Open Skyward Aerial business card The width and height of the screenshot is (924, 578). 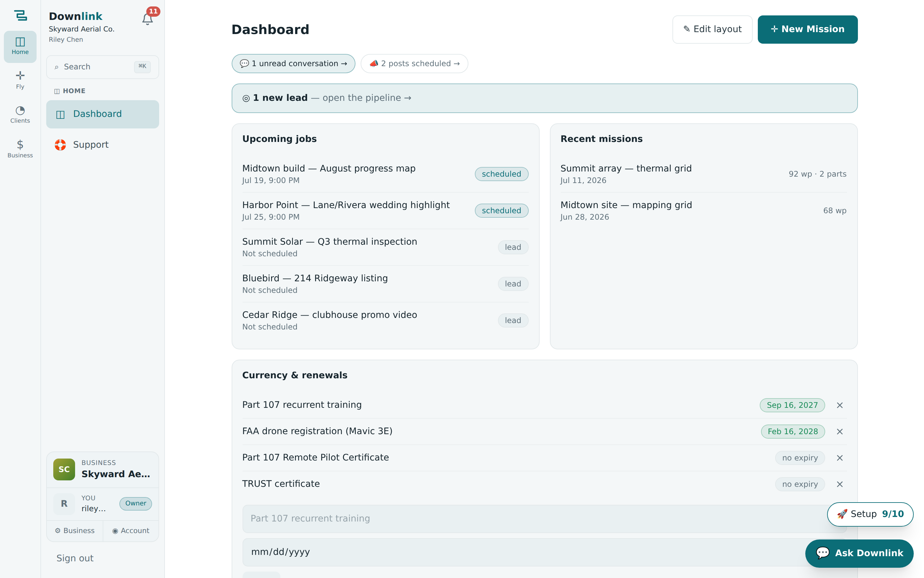tap(102, 469)
